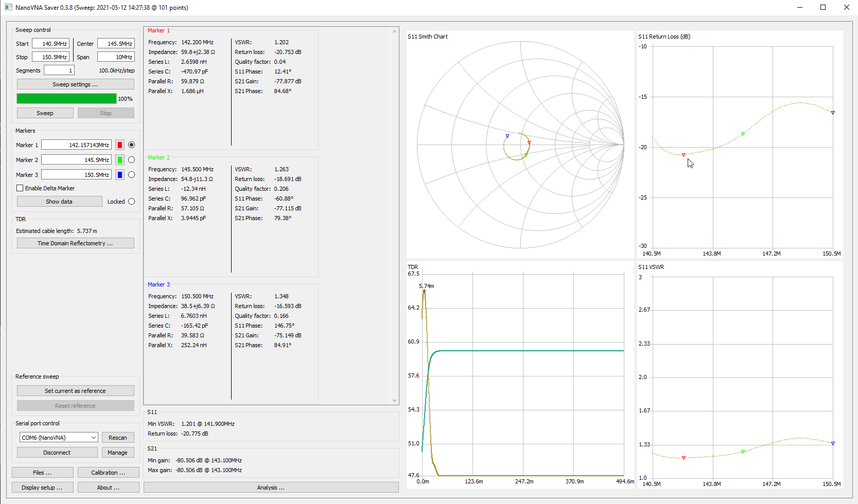Click the Estimated cable length 5.737 m text

point(57,231)
